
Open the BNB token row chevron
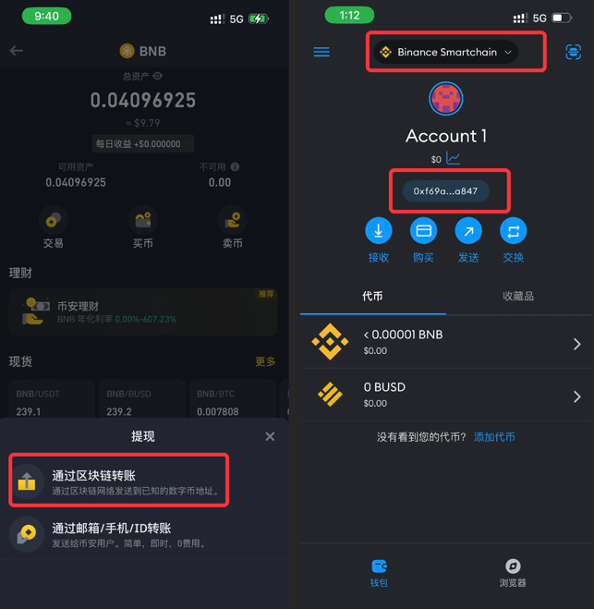(x=577, y=344)
